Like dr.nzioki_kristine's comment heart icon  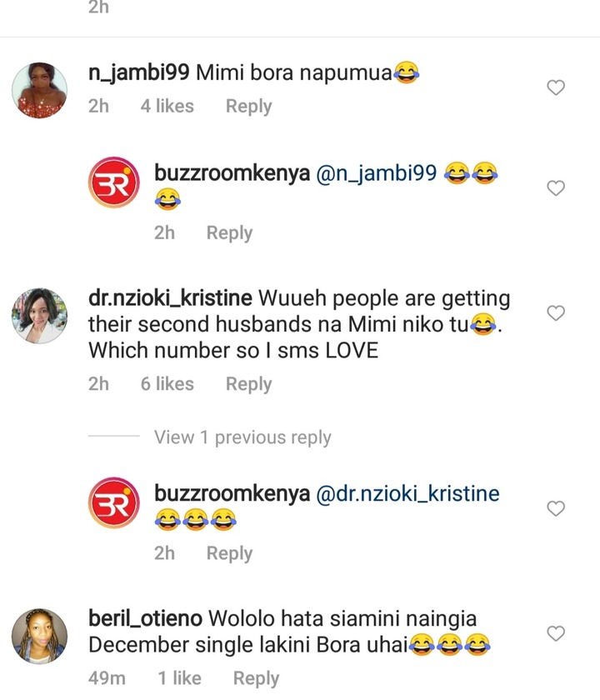click(x=556, y=313)
